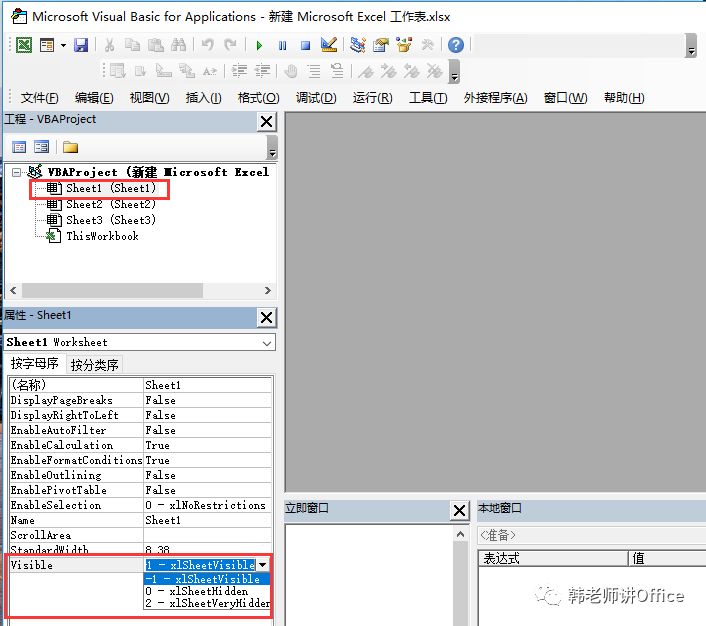This screenshot has width=706, height=626.
Task: Open the 外接程序(A) menu
Action: [x=495, y=98]
